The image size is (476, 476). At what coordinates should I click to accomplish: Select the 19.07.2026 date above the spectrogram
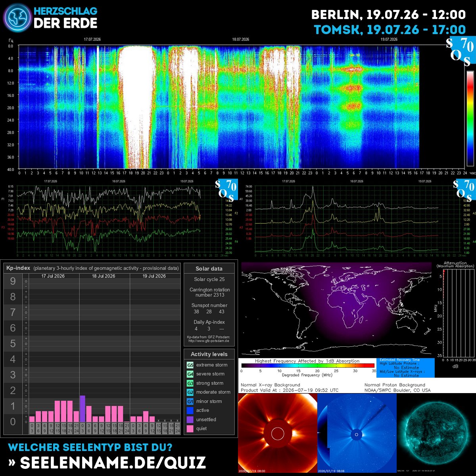pos(389,40)
